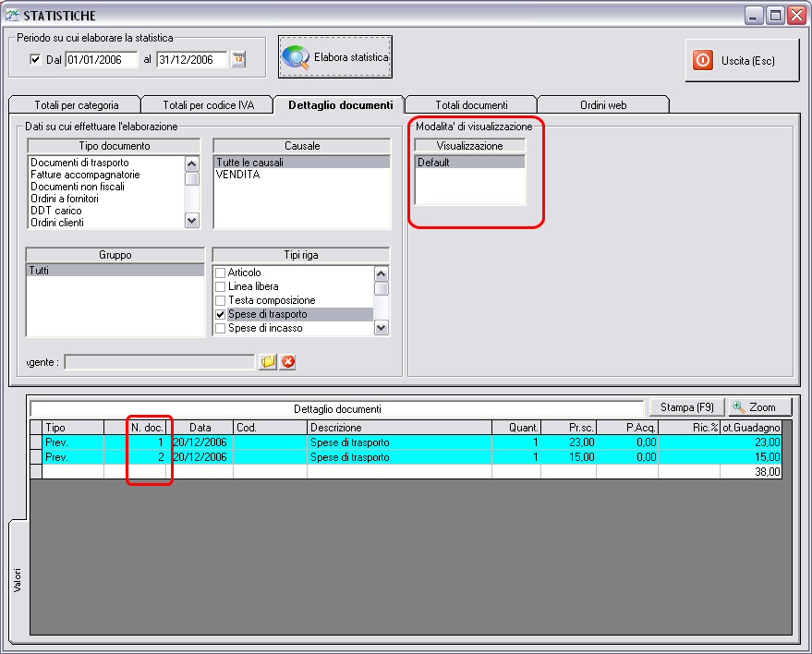Click the agente folder browse icon
Image resolution: width=812 pixels, height=654 pixels.
pyautogui.click(x=268, y=361)
